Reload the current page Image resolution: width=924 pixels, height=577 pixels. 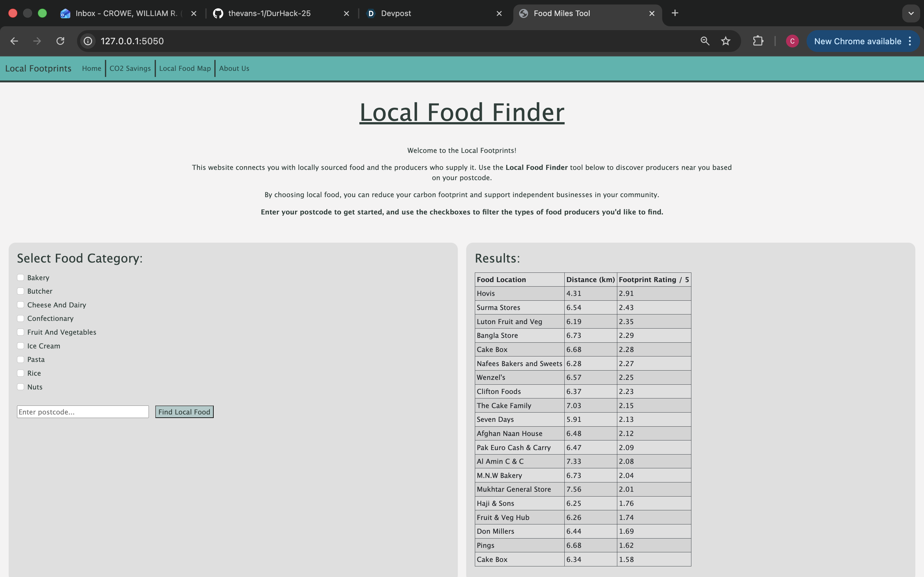pyautogui.click(x=60, y=41)
